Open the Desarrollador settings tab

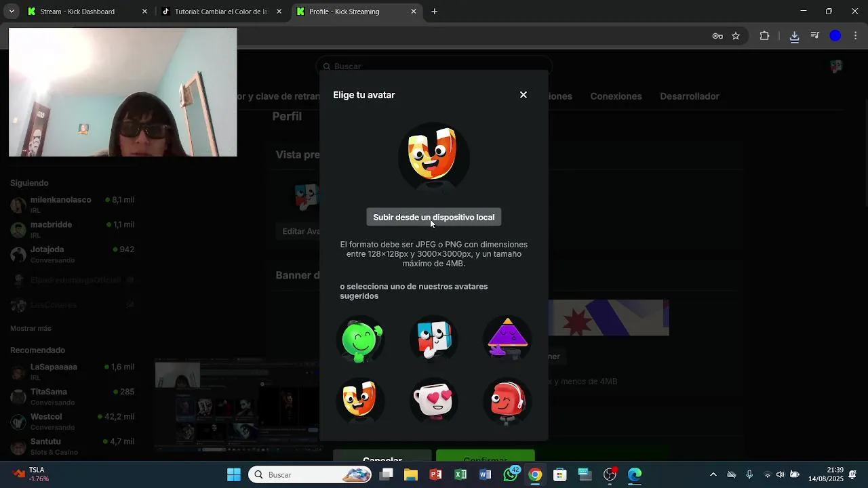(x=690, y=96)
